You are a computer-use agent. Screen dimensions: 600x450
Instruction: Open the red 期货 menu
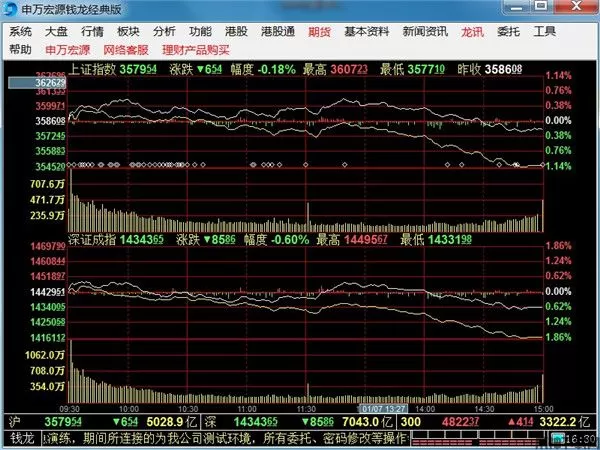[x=320, y=32]
